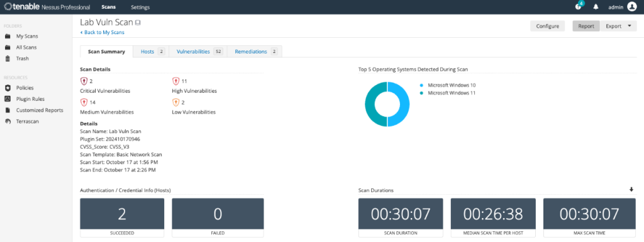Click the Low Vulnerabilities label
Viewport: 644px width, 242px height.
click(194, 112)
